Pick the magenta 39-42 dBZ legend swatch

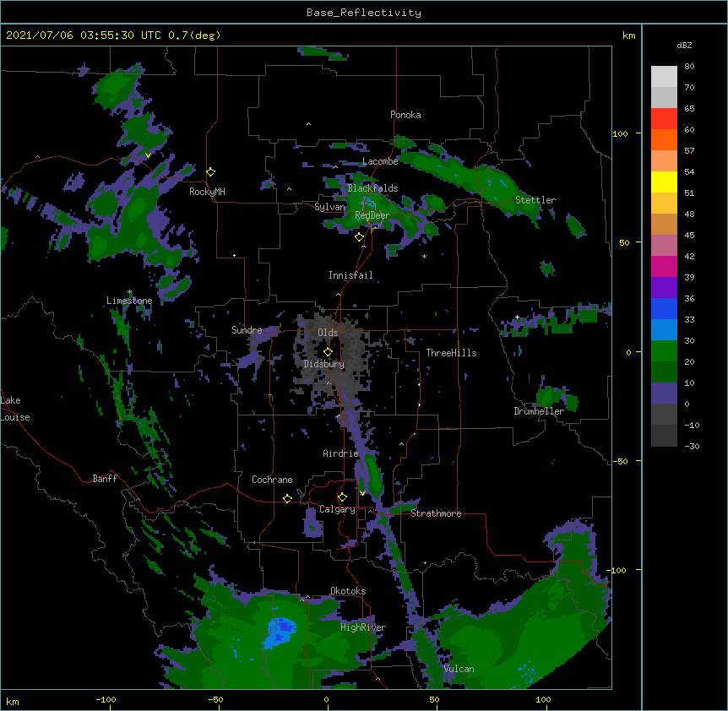click(x=664, y=266)
